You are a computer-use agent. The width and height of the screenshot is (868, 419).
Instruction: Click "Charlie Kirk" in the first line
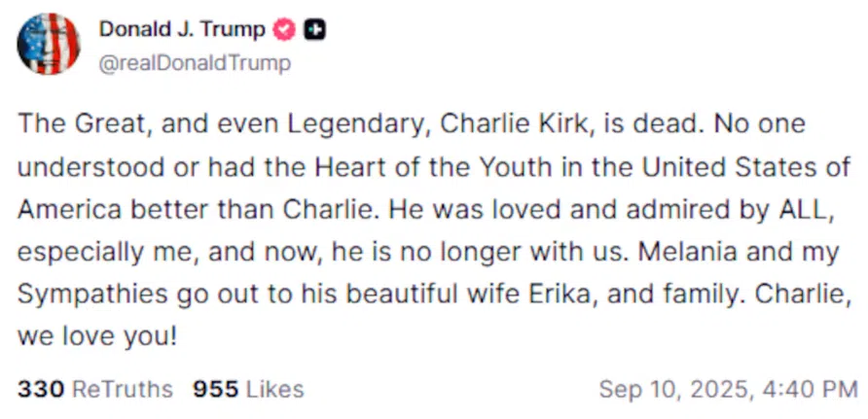514,124
